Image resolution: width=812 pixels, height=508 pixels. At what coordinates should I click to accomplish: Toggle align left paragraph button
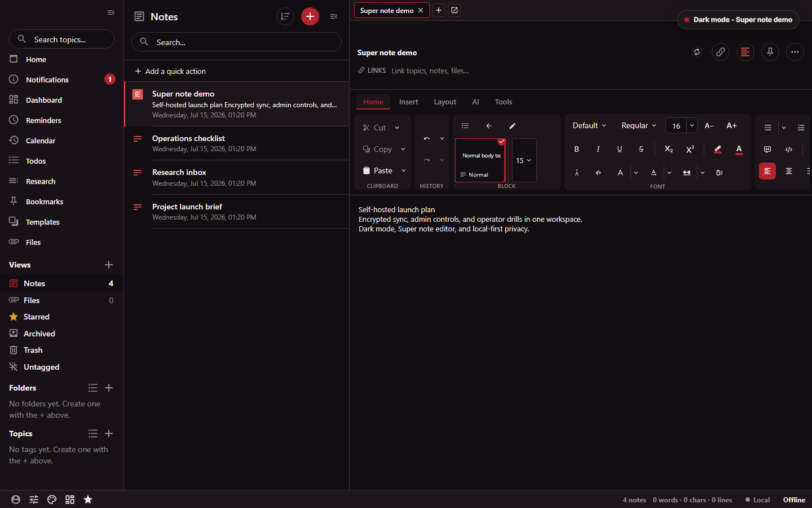click(767, 171)
